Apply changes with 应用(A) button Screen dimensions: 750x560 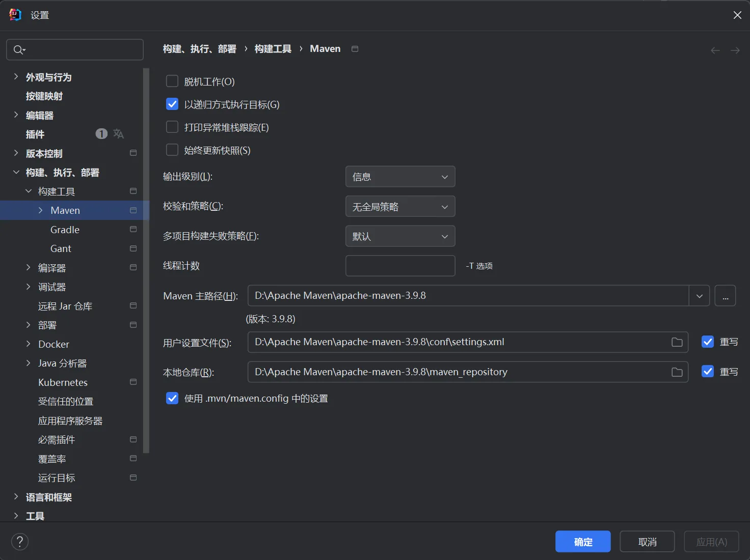click(x=711, y=541)
